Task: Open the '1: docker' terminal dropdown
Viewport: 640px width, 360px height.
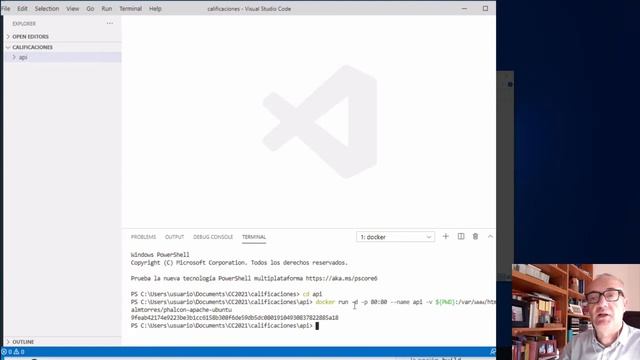Action: (395, 237)
